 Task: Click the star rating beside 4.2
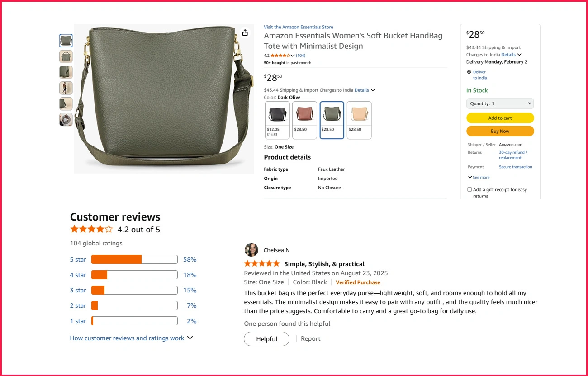tap(280, 56)
